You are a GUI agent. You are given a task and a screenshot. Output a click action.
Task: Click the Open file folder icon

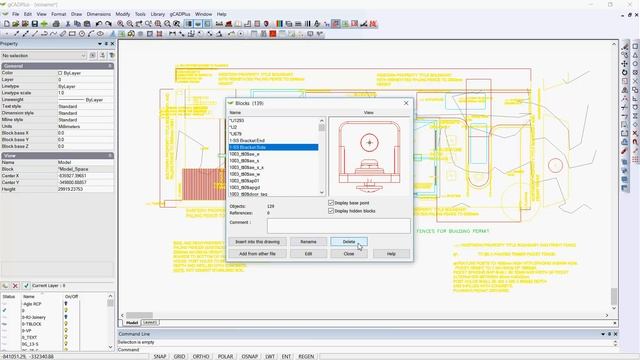[x=16, y=24]
